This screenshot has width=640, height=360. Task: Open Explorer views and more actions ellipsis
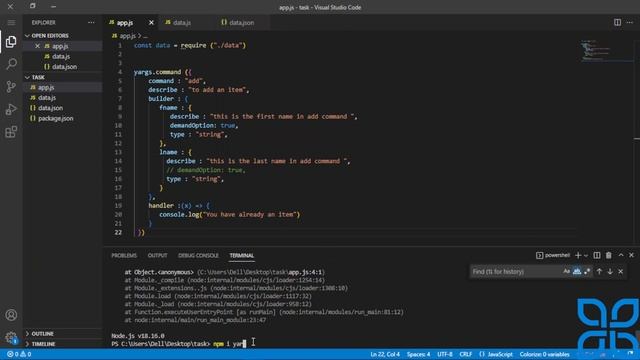[91, 22]
